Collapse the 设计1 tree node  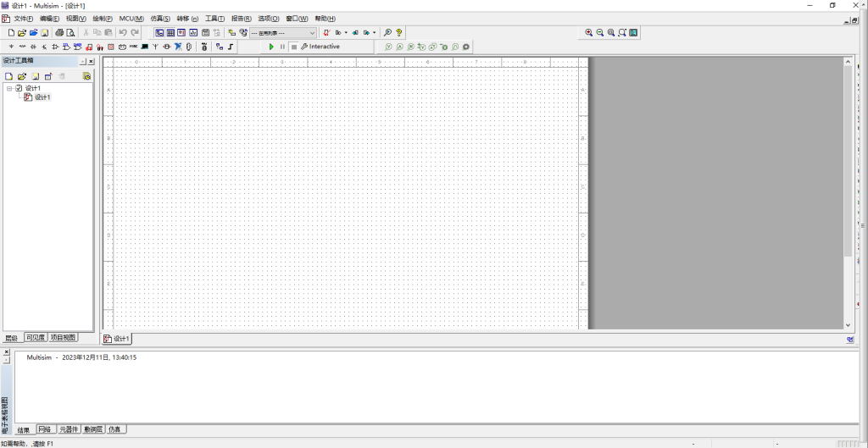coord(9,88)
